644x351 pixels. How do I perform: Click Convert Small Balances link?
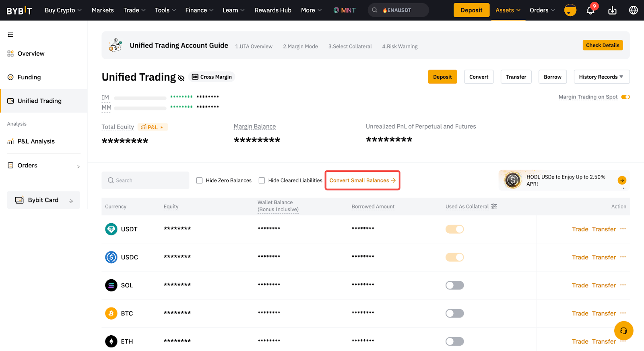point(362,181)
